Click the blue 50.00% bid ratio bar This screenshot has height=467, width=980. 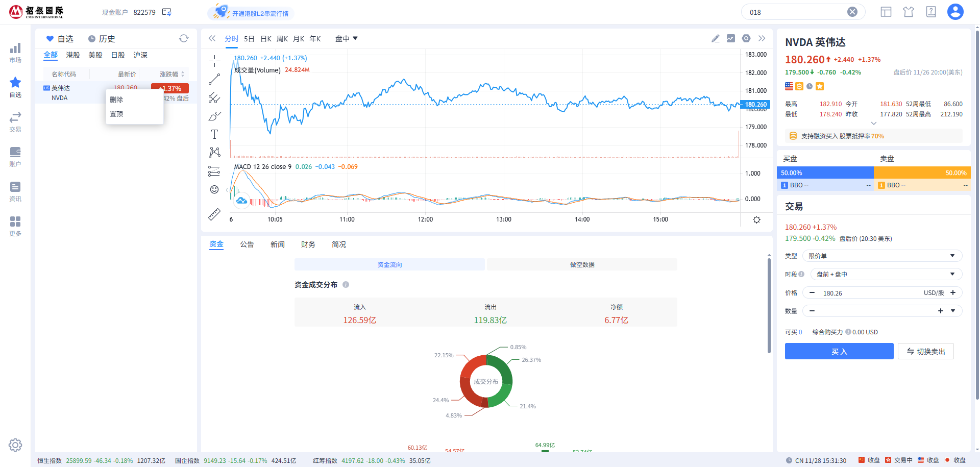[x=825, y=173]
